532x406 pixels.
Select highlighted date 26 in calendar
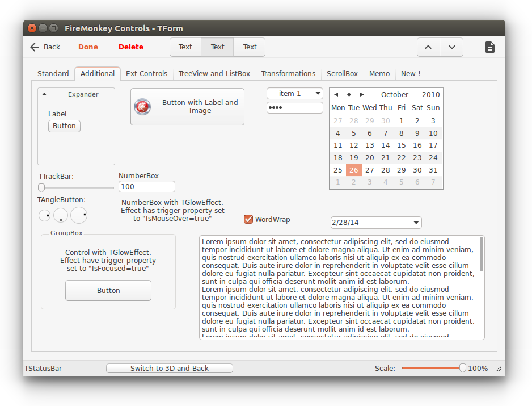pyautogui.click(x=353, y=170)
